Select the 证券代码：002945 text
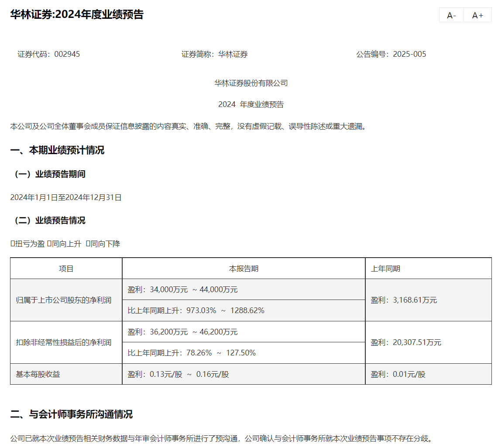This screenshot has height=448, width=498. point(48,54)
